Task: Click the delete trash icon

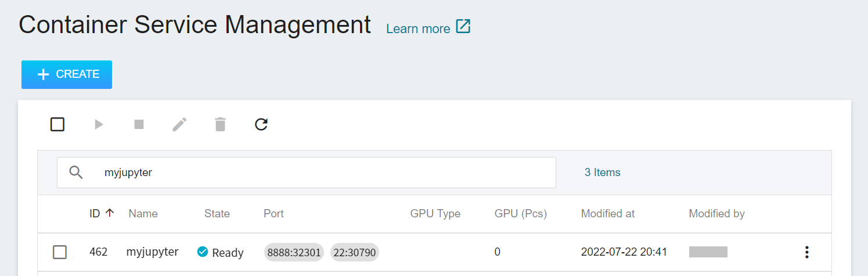Action: coord(220,124)
